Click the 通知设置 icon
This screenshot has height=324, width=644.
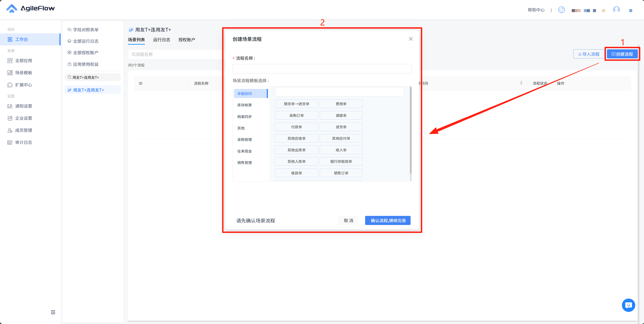coord(10,106)
